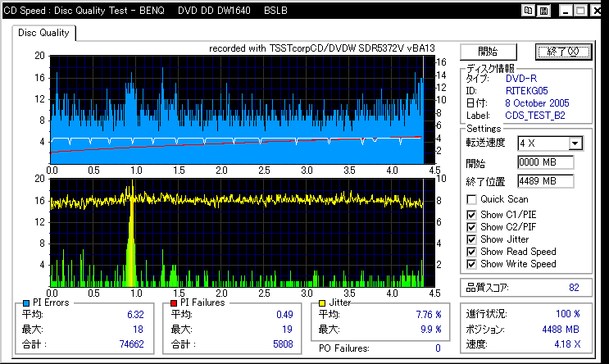Viewport: 609px width, 364px height.
Task: Click the 終了位置 4489 MB input field
Action: click(x=545, y=181)
